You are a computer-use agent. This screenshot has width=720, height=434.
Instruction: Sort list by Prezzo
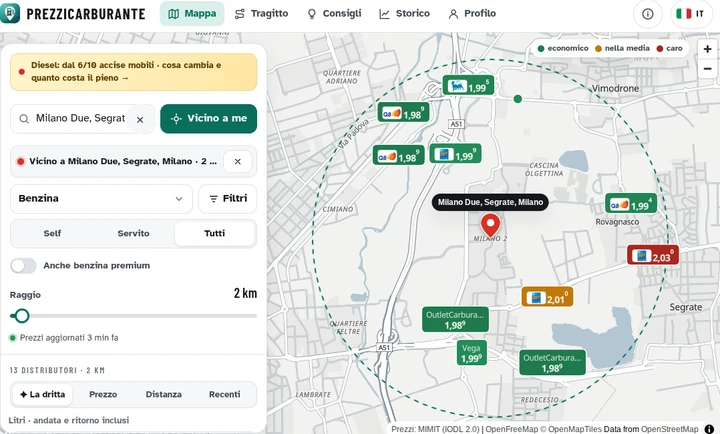click(103, 395)
